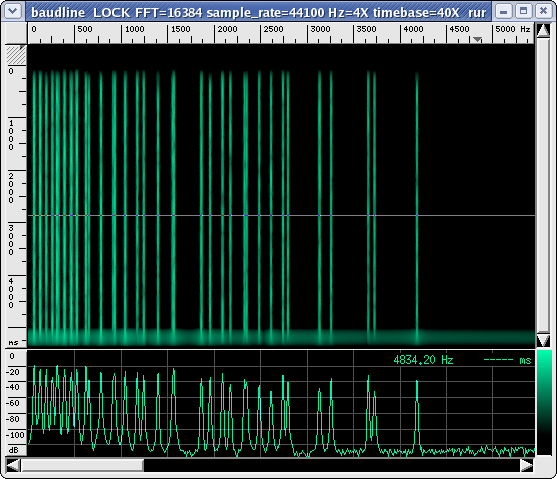Click the horizontal cursor line in spectrogram
557x479 pixels.
(x=281, y=215)
